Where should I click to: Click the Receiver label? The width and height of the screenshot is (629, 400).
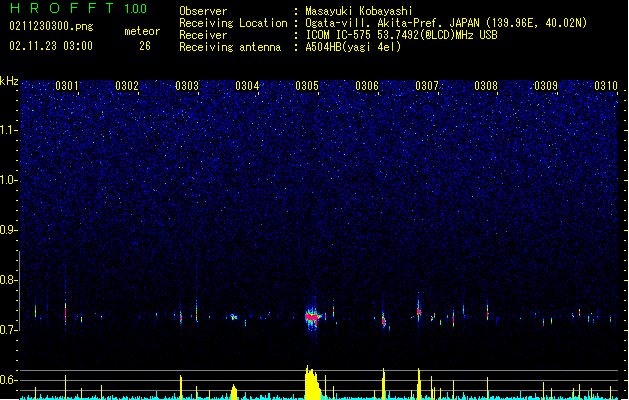(x=203, y=35)
